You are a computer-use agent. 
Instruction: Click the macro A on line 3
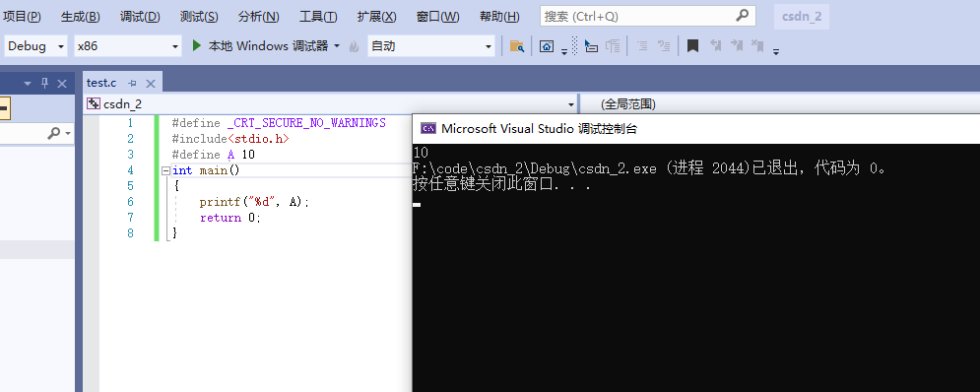click(x=230, y=155)
